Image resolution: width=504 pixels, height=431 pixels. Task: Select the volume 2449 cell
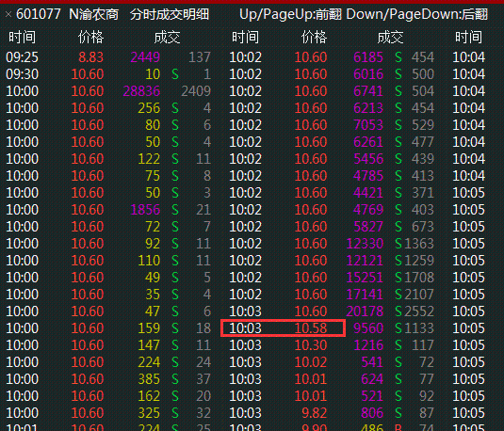click(145, 57)
